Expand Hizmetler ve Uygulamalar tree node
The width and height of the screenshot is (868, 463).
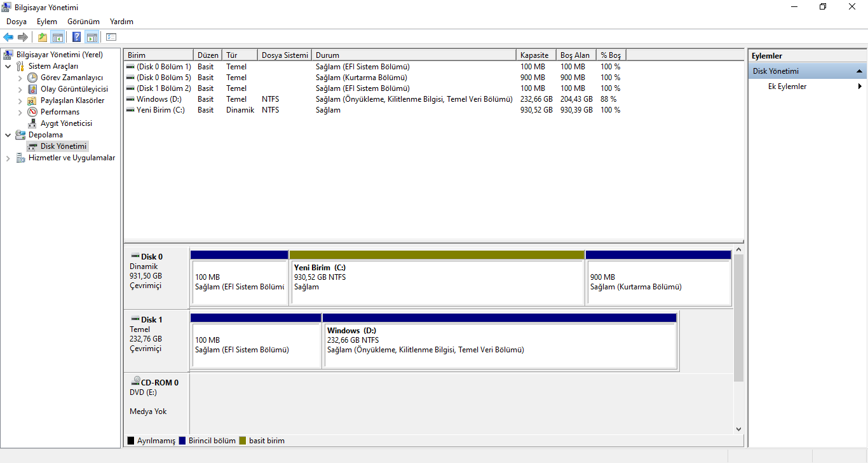[x=8, y=158]
